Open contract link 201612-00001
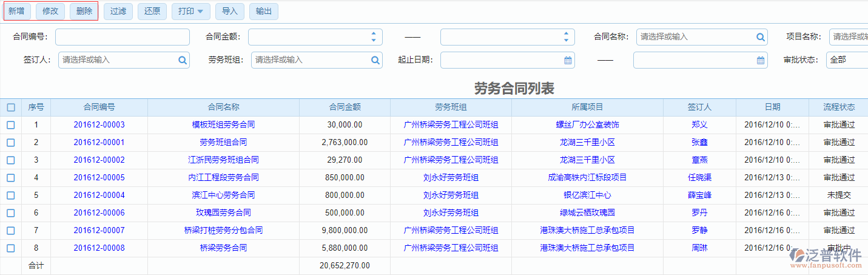The image size is (868, 275). (99, 143)
